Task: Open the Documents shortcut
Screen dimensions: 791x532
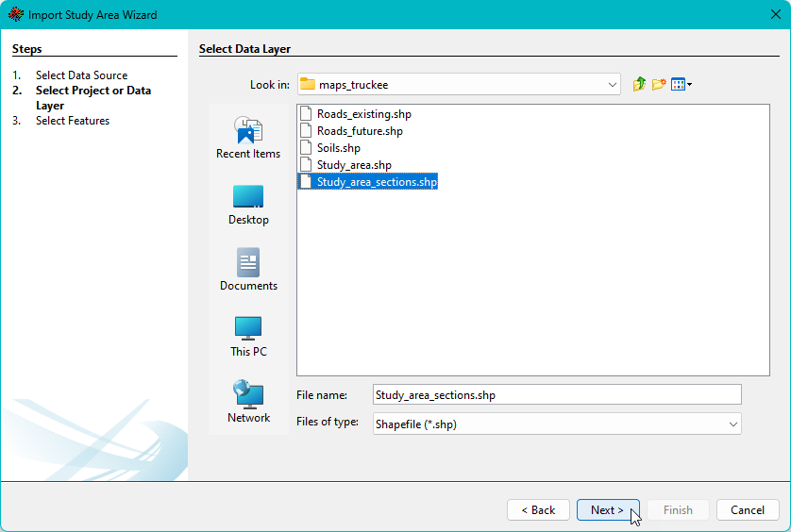Action: tap(248, 270)
